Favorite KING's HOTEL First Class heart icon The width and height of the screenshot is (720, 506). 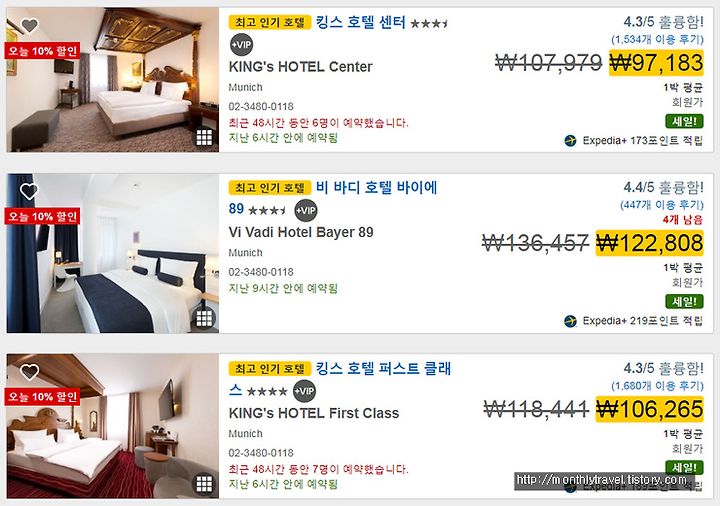point(29,372)
